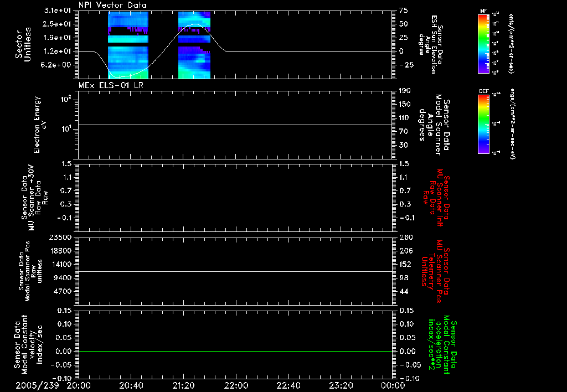
Task: Click the green zero line in velocity panel
Action: [235, 351]
